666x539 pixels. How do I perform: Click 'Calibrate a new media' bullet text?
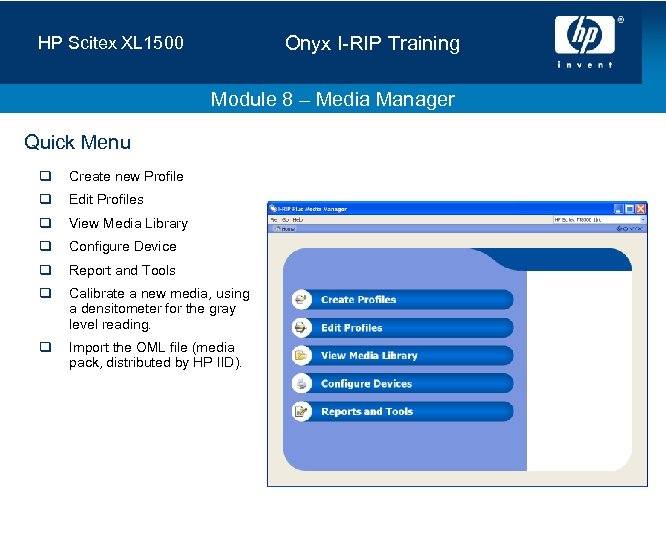(x=159, y=309)
